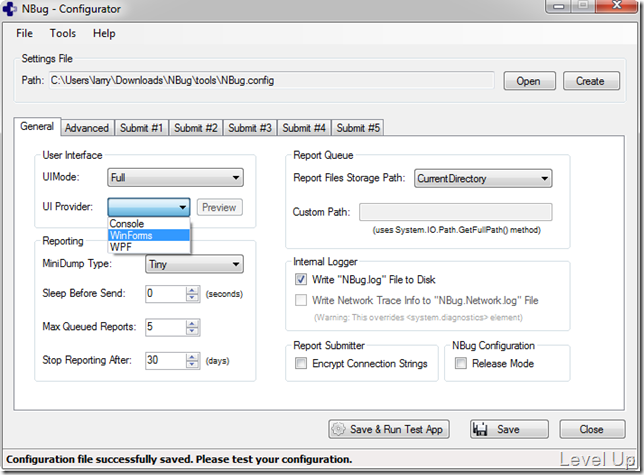Toggle Write NBug.log File to Disk checkbox

point(301,280)
